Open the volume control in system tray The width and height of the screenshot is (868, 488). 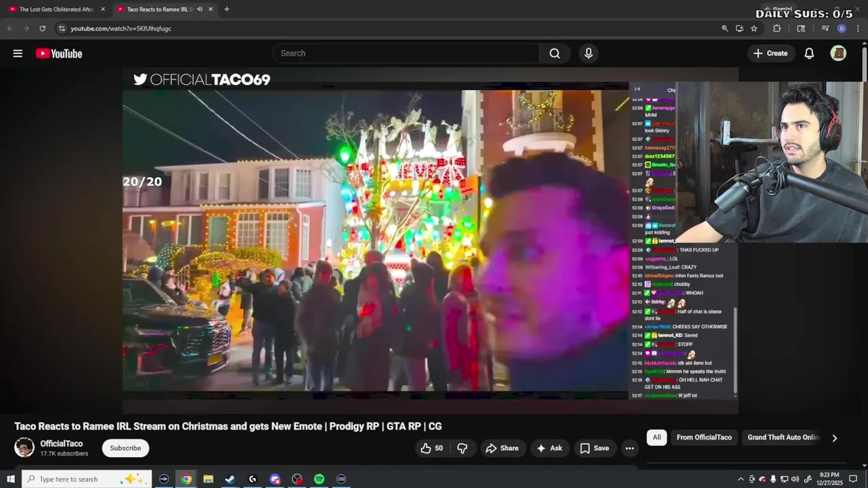(x=795, y=479)
